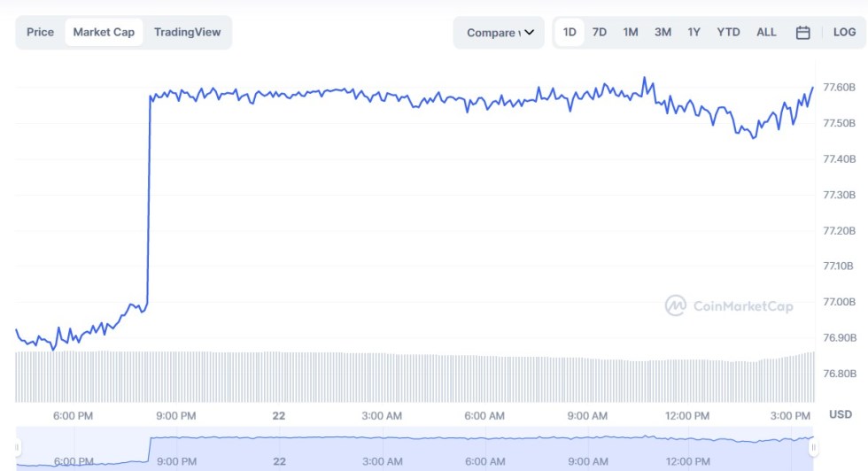Switch to the Price tab
This screenshot has width=868, height=471.
coord(40,32)
